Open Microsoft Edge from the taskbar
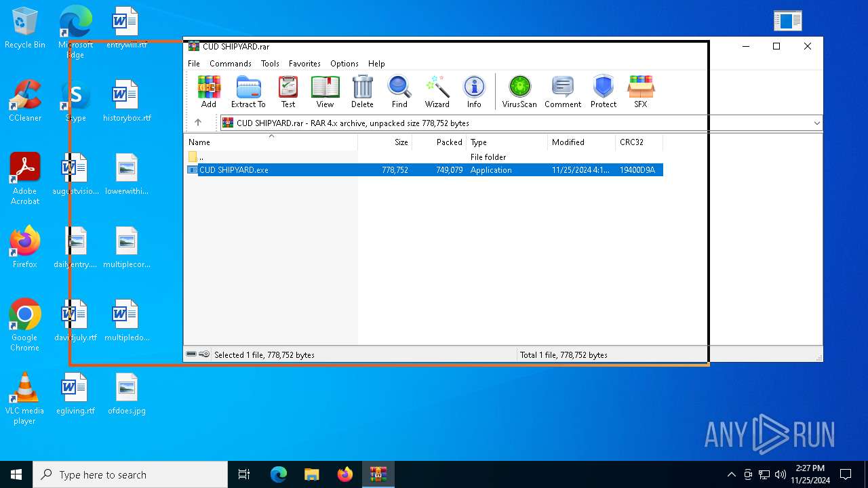The width and height of the screenshot is (868, 488). [x=279, y=474]
